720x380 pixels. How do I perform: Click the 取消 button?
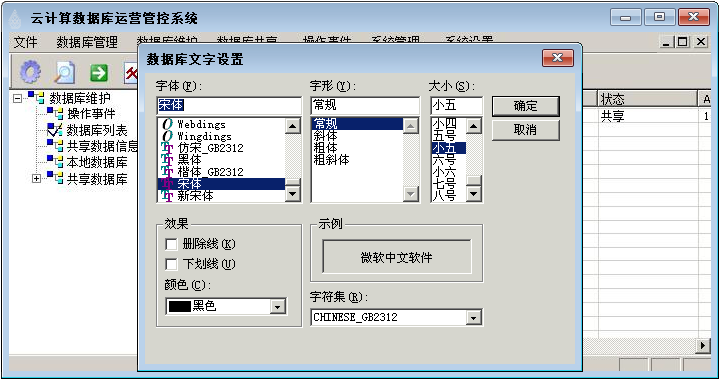(525, 130)
